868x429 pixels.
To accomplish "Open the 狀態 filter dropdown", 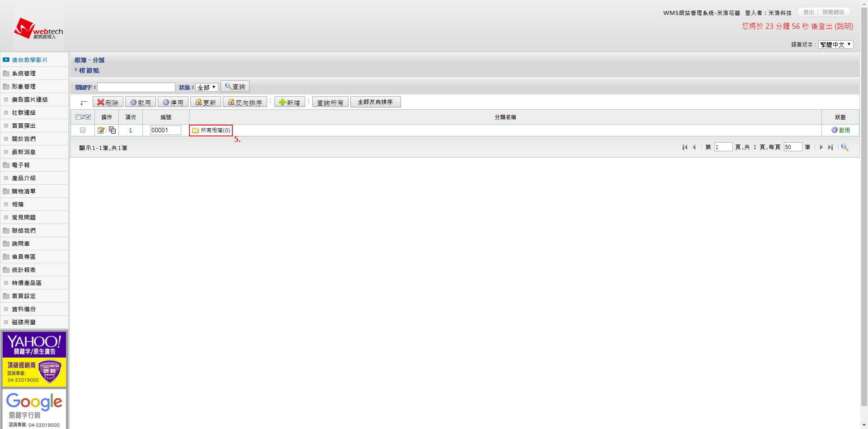I will (x=207, y=87).
